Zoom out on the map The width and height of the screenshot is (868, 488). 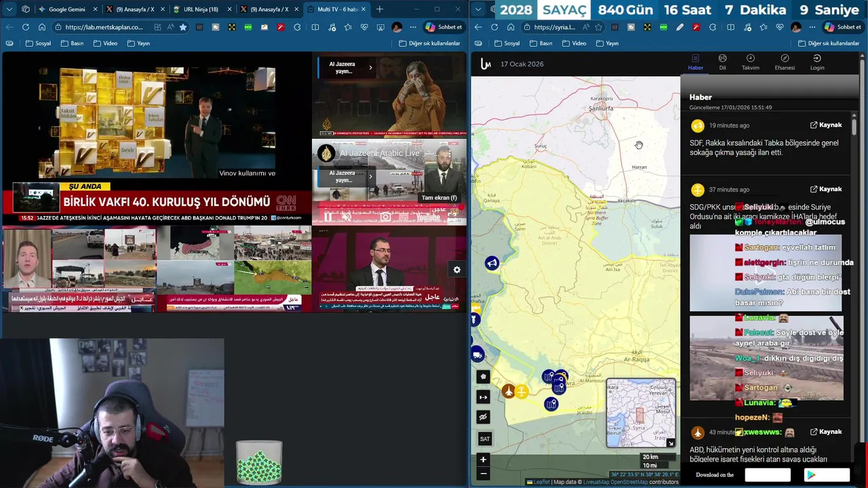coord(484,473)
